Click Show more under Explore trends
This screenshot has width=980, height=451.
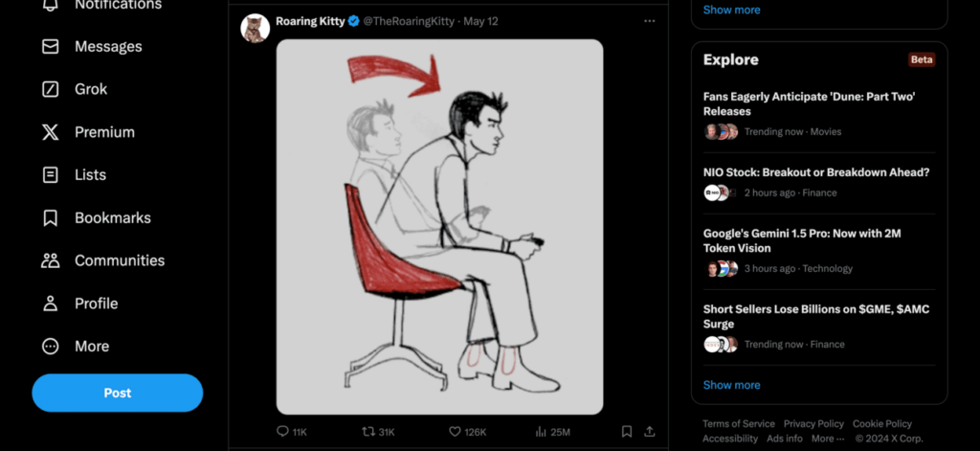coord(731,385)
